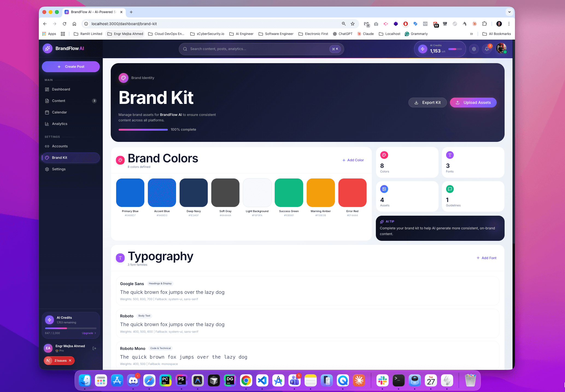This screenshot has height=392, width=565.
Task: Open the user avatar menu top right
Action: click(501, 48)
